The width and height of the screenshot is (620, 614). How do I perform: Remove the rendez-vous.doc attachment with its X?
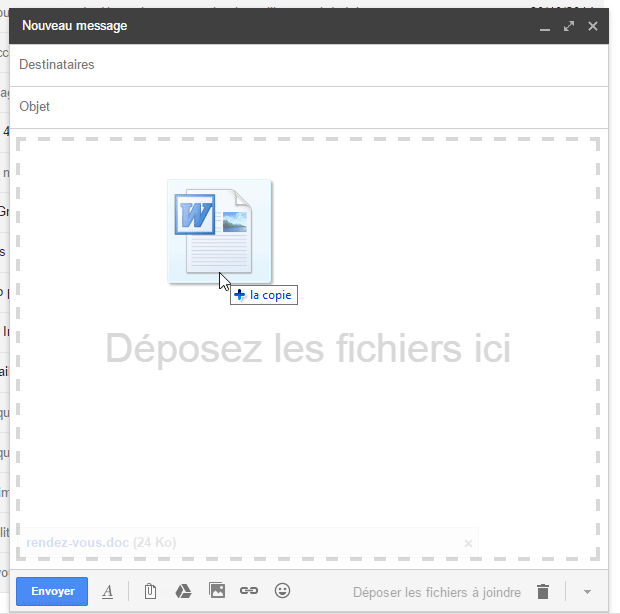[468, 544]
